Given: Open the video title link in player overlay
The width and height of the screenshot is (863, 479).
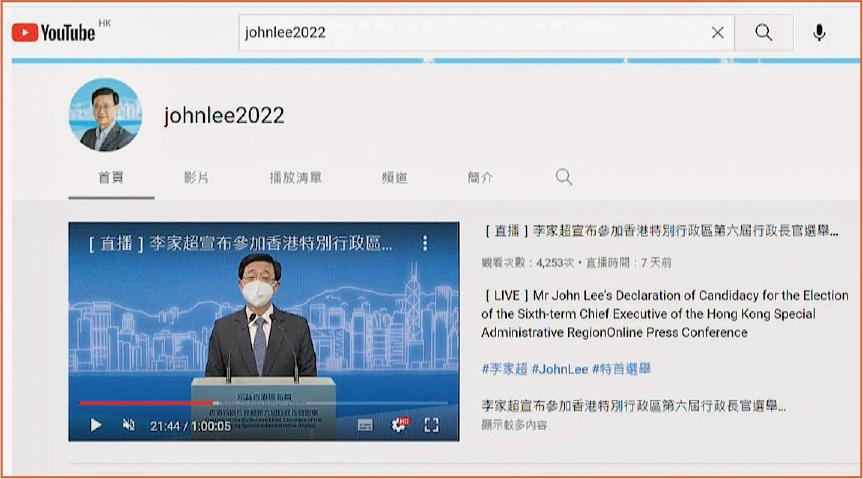Looking at the screenshot, I should [x=241, y=243].
